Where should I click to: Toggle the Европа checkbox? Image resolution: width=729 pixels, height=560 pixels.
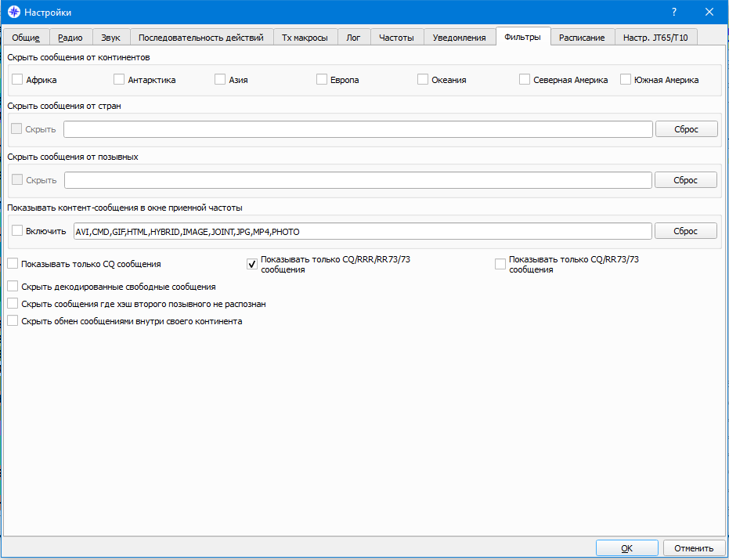pos(321,80)
